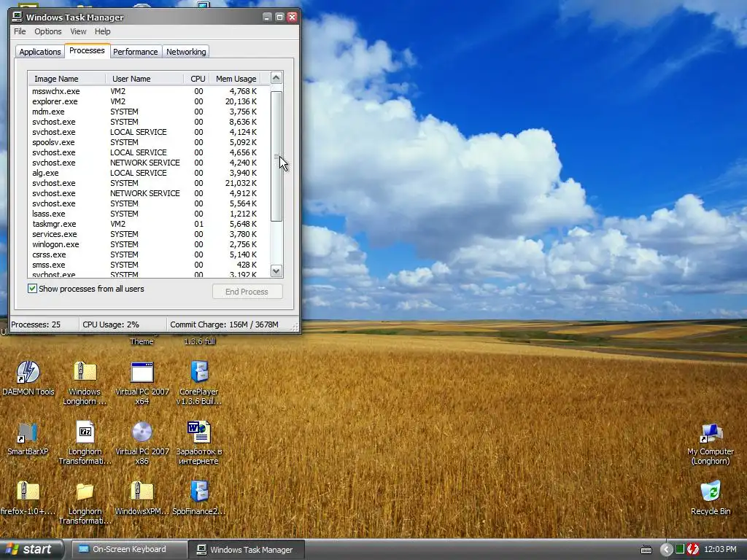Sort by CPU column header
This screenshot has width=747, height=560.
(197, 79)
